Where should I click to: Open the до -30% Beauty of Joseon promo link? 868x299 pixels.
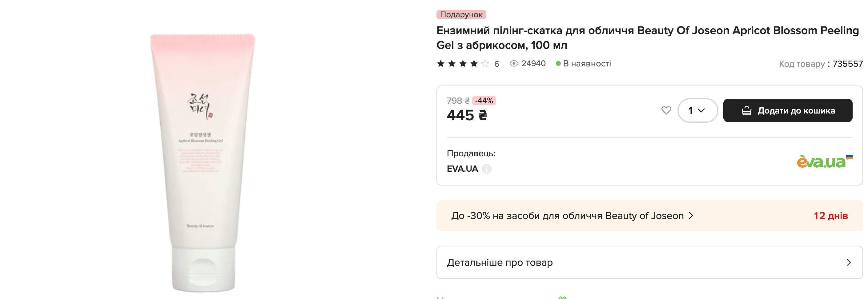tap(567, 216)
